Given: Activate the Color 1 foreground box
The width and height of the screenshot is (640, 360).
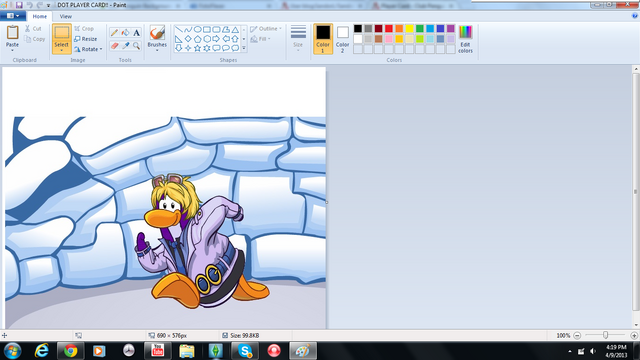Looking at the screenshot, I should [323, 39].
